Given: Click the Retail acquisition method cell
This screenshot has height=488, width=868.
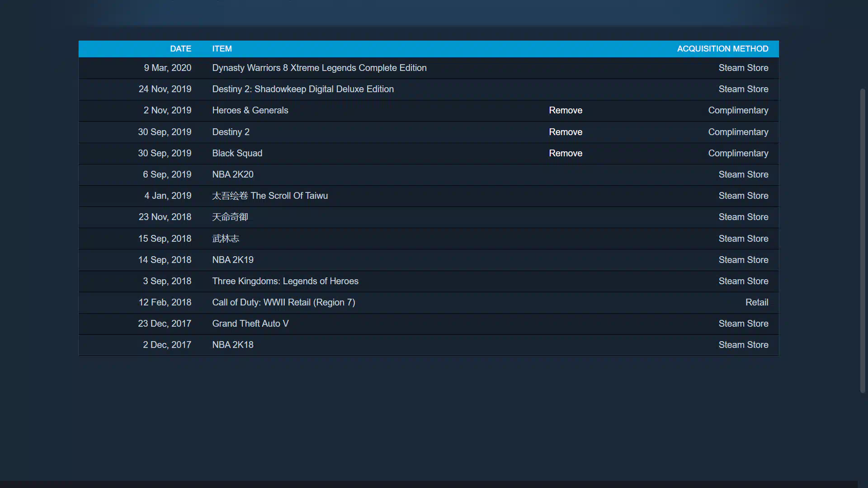Looking at the screenshot, I should tap(756, 302).
